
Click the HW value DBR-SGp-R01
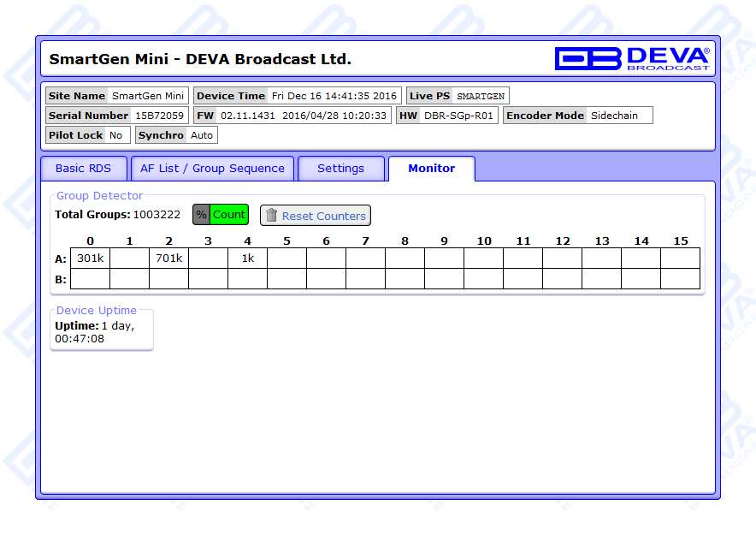459,116
